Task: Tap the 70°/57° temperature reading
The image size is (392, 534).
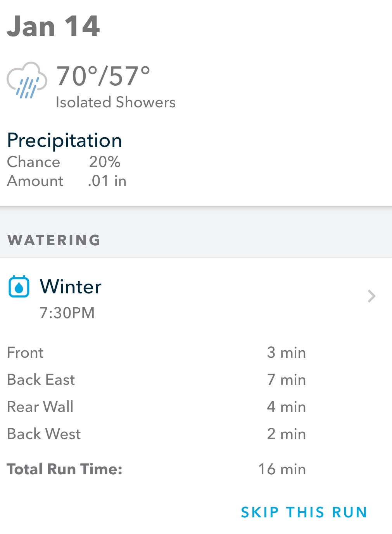Action: [103, 76]
